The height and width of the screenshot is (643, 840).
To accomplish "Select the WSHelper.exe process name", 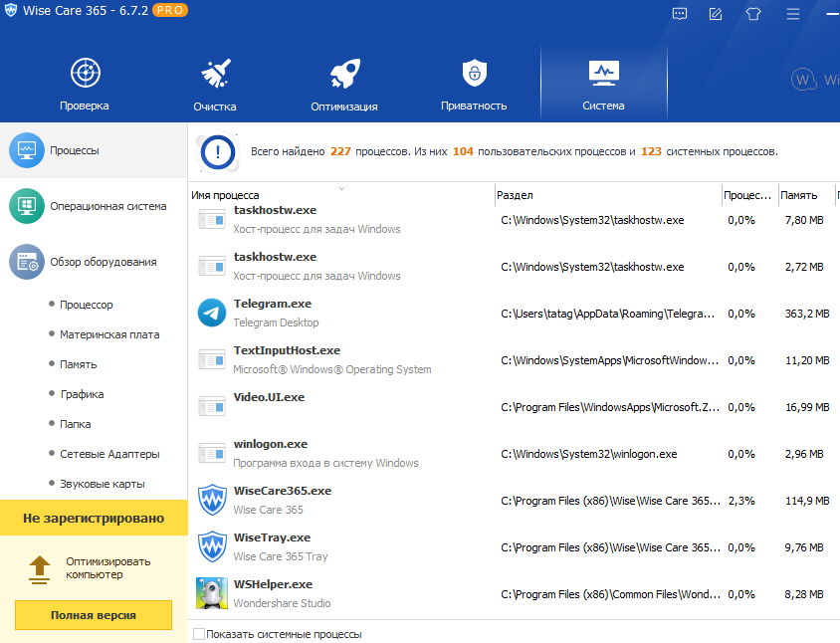I will pyautogui.click(x=274, y=584).
